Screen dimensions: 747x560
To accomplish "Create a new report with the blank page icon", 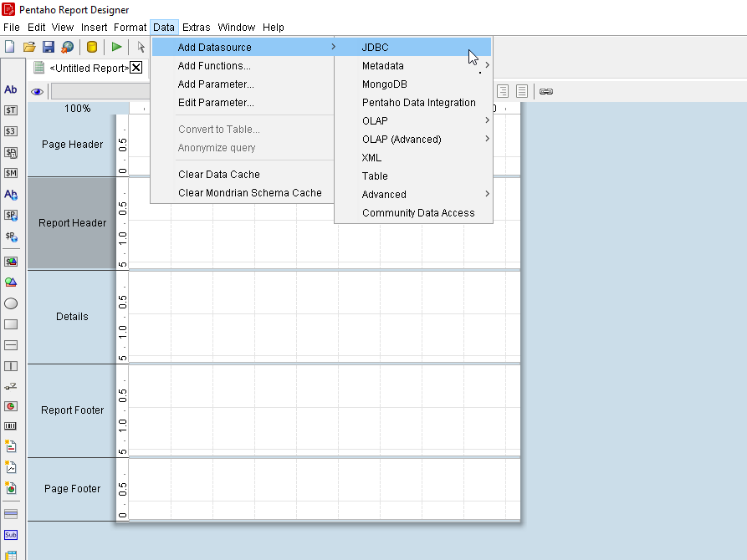I will (9, 47).
